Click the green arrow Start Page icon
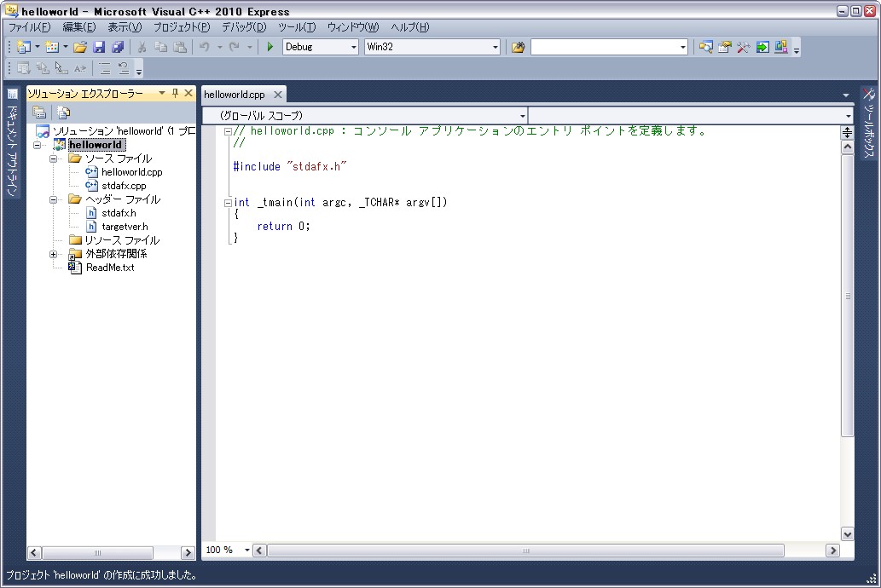This screenshot has height=588, width=881. pyautogui.click(x=762, y=47)
